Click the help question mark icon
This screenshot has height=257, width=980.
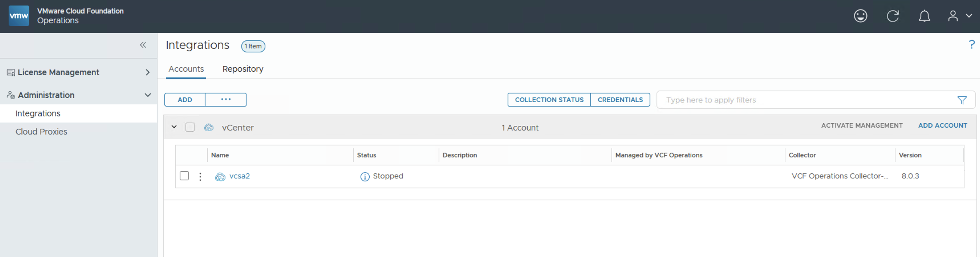(x=971, y=45)
